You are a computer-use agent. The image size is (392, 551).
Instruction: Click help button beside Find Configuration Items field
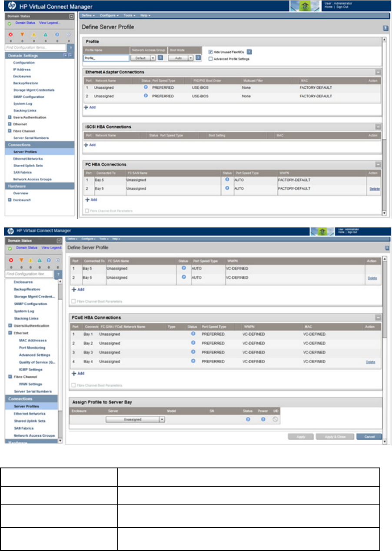[x=70, y=47]
